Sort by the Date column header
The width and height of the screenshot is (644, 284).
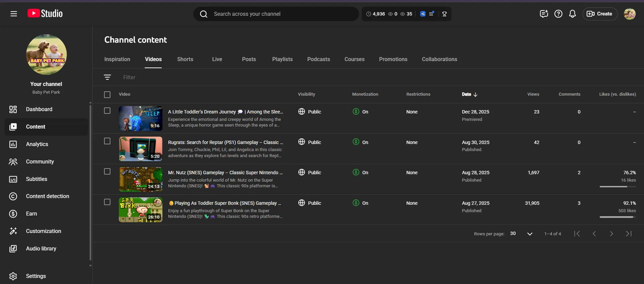(x=469, y=94)
